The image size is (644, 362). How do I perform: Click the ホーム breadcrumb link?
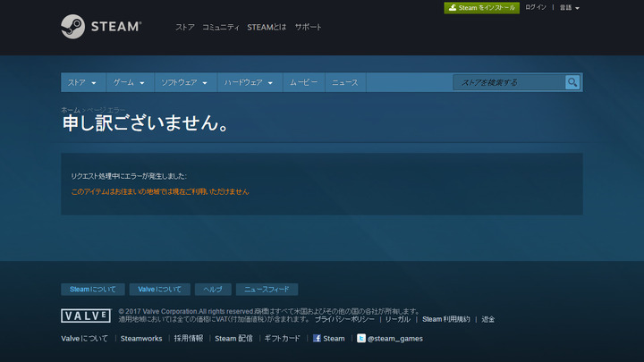coord(71,110)
